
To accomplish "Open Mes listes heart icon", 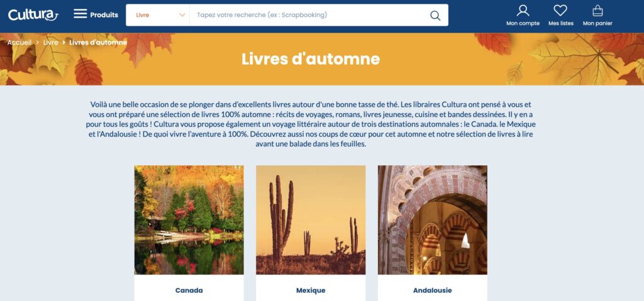I will pos(560,10).
